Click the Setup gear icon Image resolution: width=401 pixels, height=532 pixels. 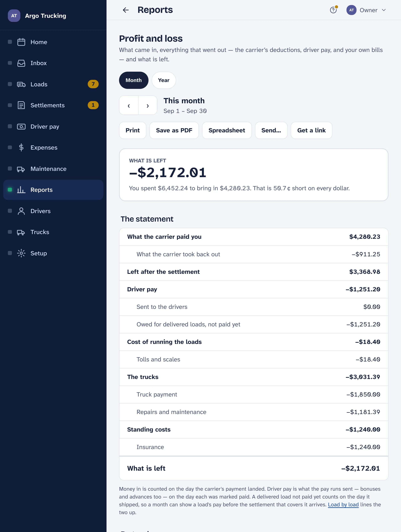coord(21,253)
